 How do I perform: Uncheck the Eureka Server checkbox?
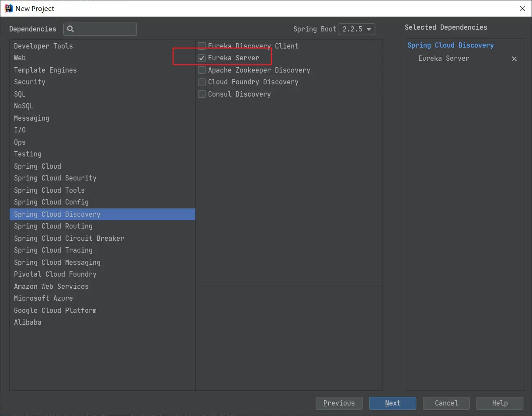click(202, 58)
